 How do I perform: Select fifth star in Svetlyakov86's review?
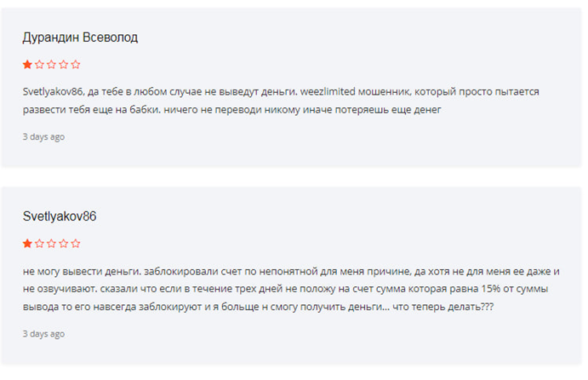[x=77, y=244]
